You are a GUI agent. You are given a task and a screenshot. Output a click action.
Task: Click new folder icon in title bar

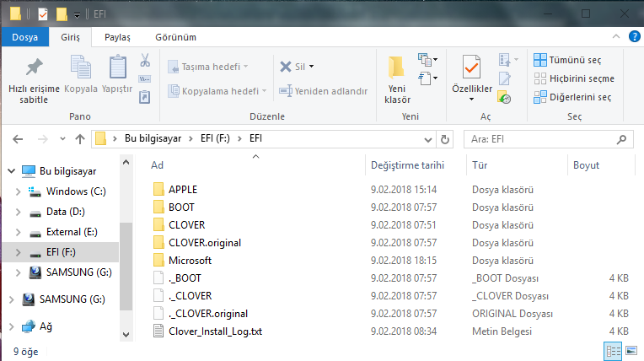[62, 14]
